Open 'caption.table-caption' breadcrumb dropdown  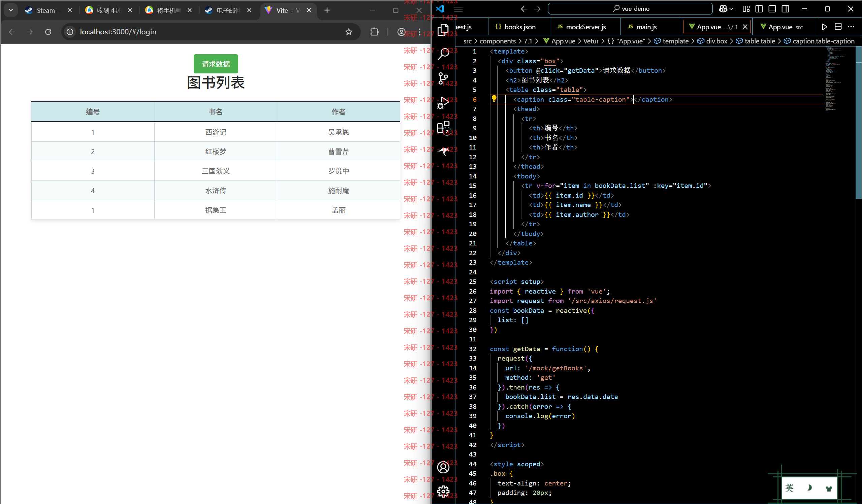point(819,41)
